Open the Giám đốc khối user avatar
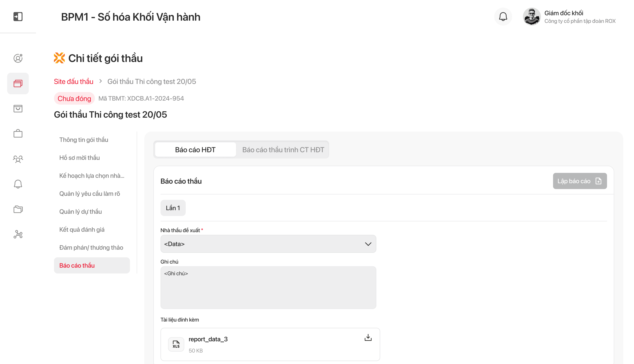Image resolution: width=634 pixels, height=364 pixels. point(532,17)
